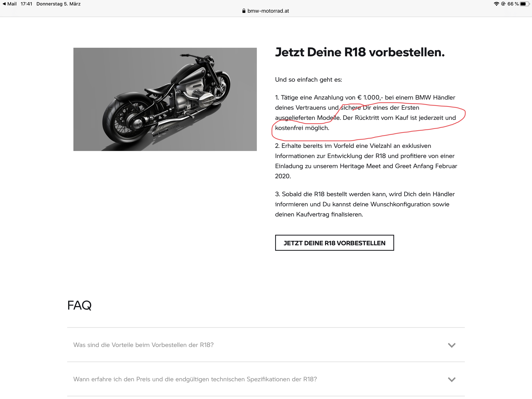The image size is (532, 399).
Task: Click JETZT DEINE R18 VORBESTELLEN button
Action: click(x=334, y=243)
